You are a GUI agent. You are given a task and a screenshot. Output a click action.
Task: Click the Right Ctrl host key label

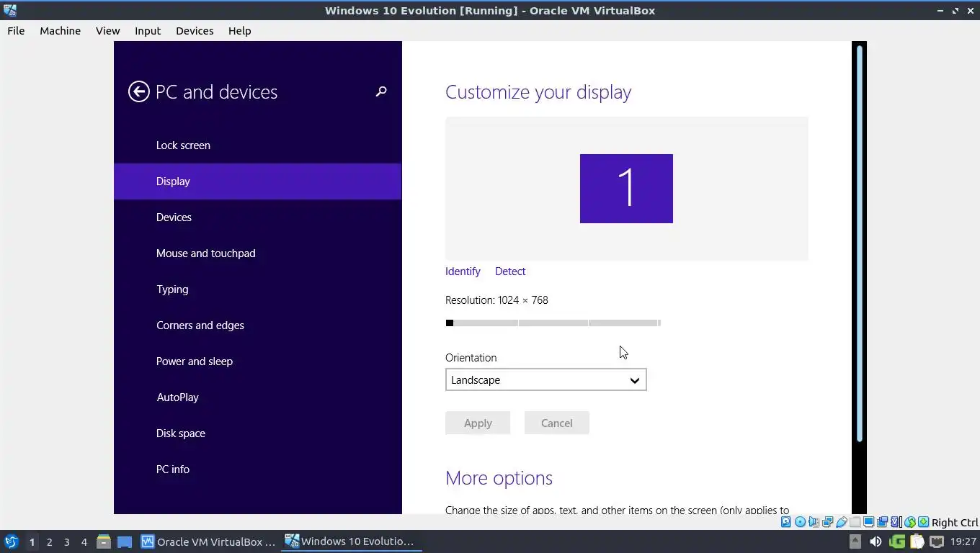point(955,522)
